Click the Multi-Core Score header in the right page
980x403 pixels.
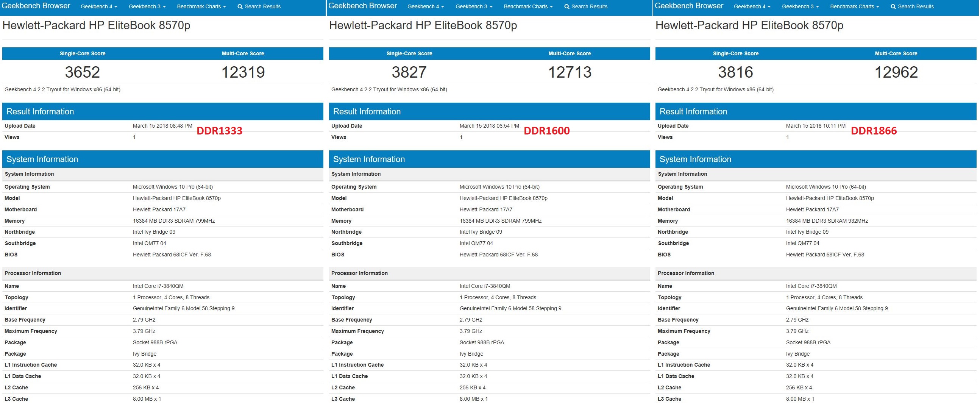tap(896, 54)
